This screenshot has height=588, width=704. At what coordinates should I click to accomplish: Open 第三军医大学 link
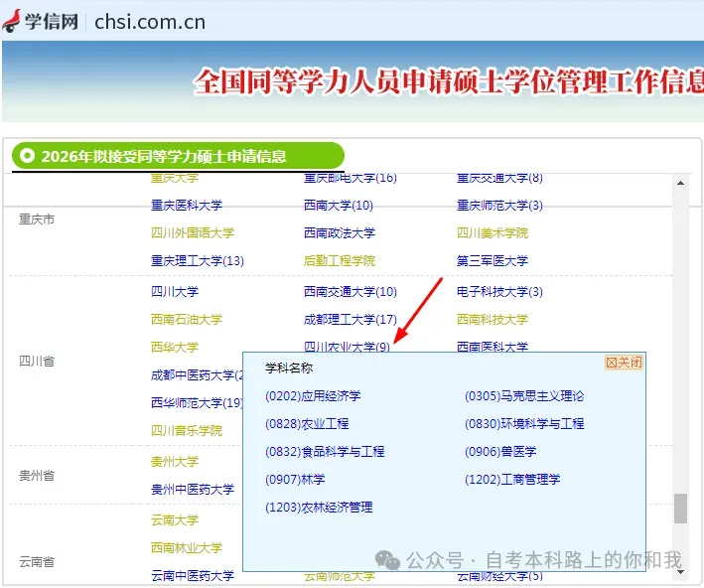[493, 260]
